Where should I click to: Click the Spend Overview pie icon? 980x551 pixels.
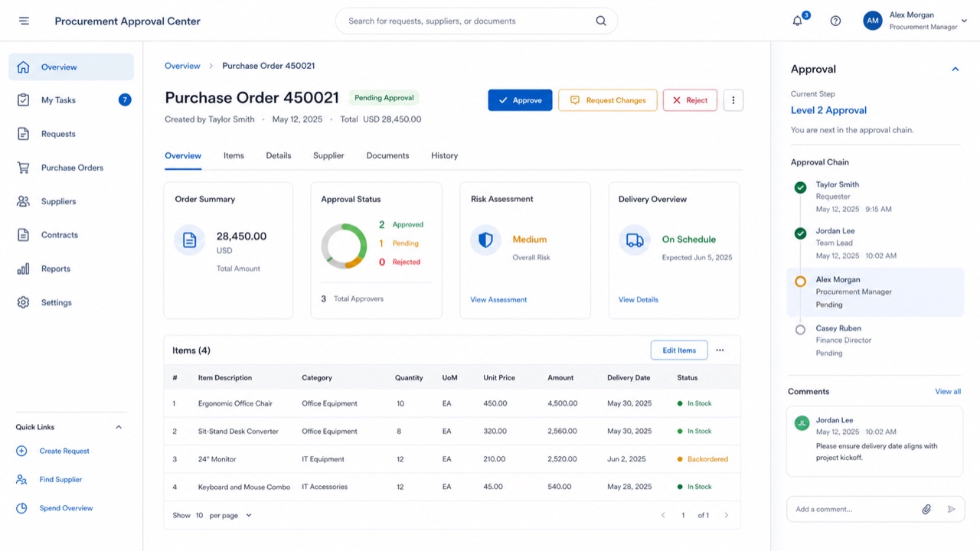(21, 508)
